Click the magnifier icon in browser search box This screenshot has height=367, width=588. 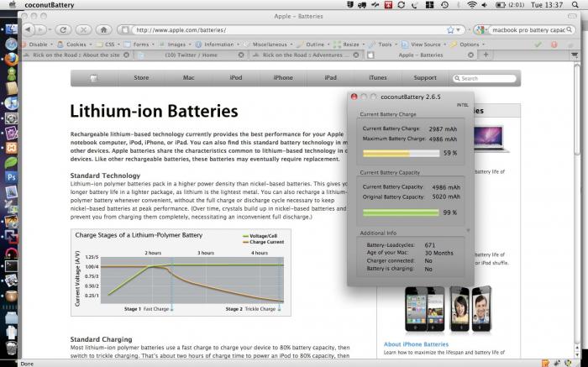[570, 29]
